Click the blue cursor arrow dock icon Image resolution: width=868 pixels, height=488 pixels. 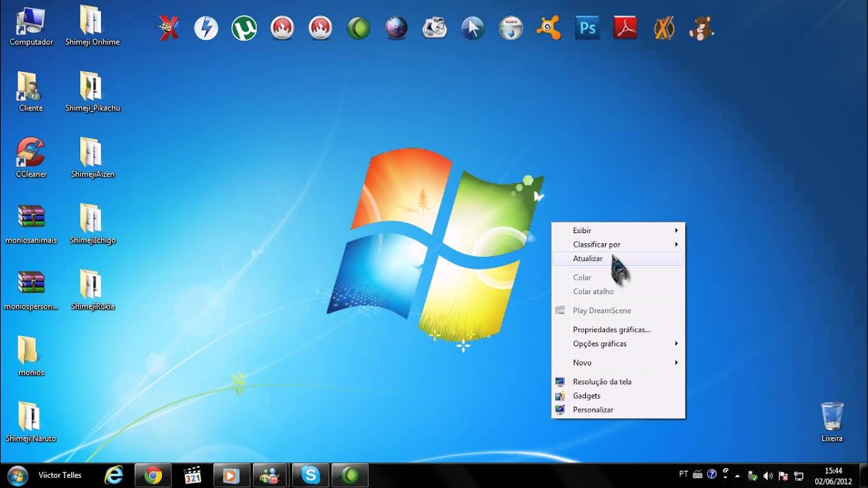(x=473, y=28)
